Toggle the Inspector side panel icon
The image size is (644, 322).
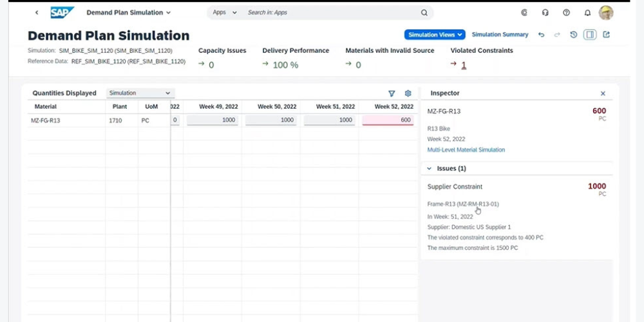[x=590, y=35]
